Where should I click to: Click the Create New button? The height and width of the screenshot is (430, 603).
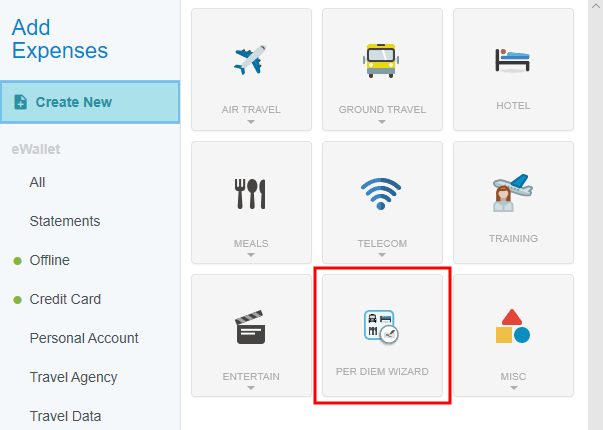point(90,102)
